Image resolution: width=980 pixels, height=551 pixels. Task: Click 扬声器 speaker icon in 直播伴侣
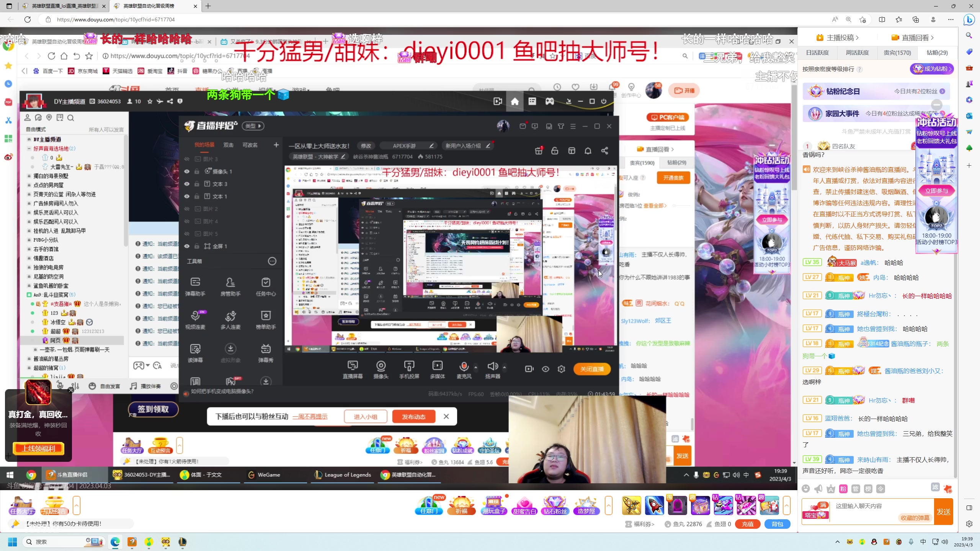coord(493,369)
